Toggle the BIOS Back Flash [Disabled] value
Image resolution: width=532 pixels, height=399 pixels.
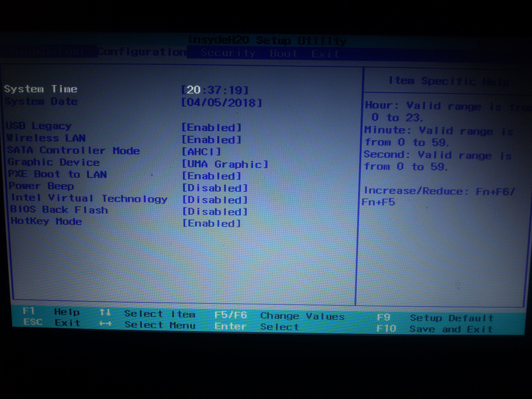tap(215, 212)
